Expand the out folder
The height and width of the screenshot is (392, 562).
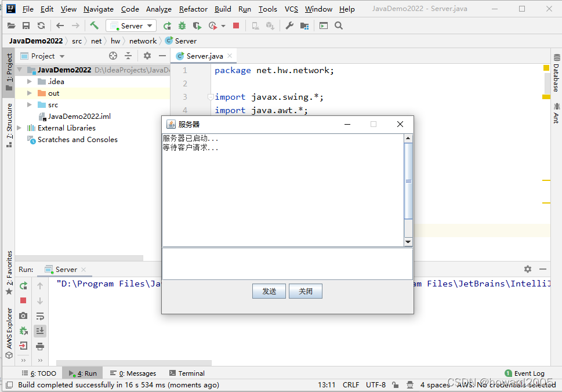(30, 93)
